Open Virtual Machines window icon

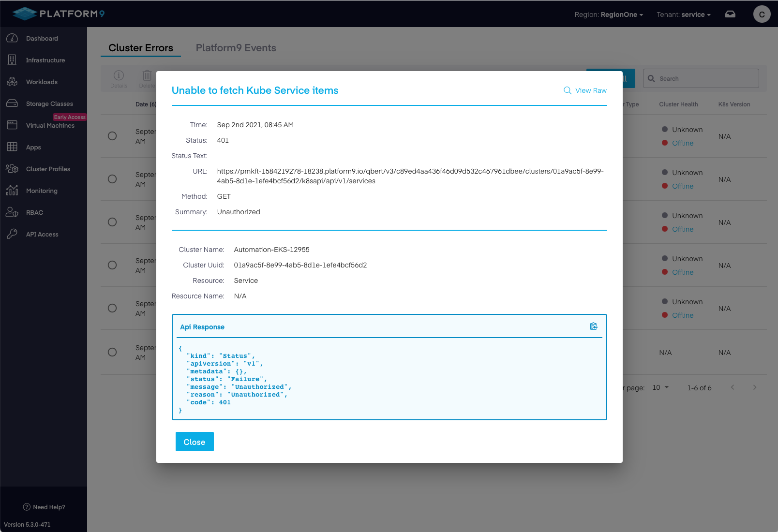[12, 125]
